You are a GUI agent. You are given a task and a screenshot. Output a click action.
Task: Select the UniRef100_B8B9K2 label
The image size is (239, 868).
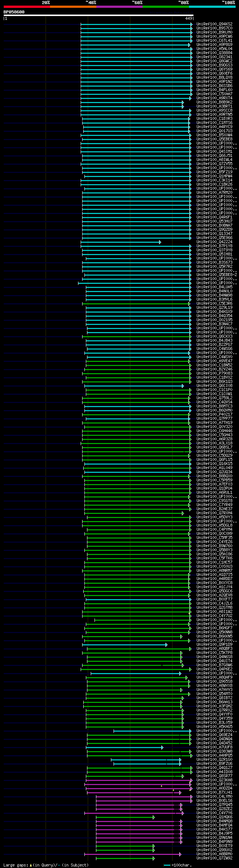tap(214, 102)
